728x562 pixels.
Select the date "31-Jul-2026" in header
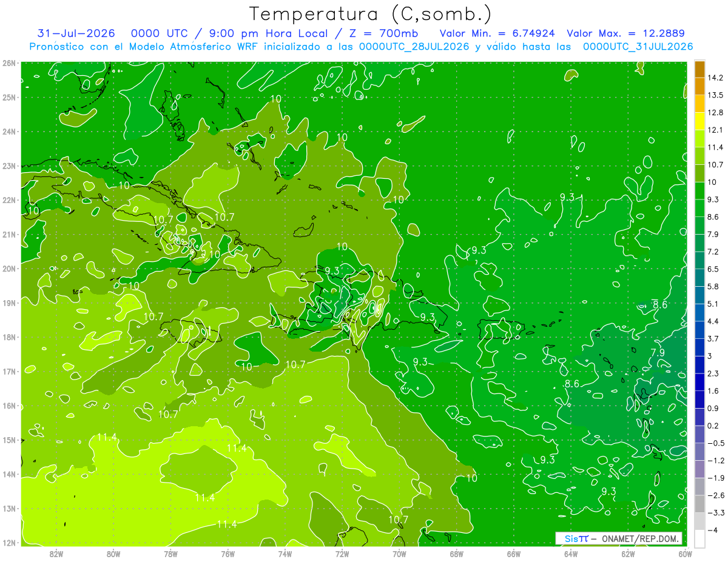(x=76, y=33)
